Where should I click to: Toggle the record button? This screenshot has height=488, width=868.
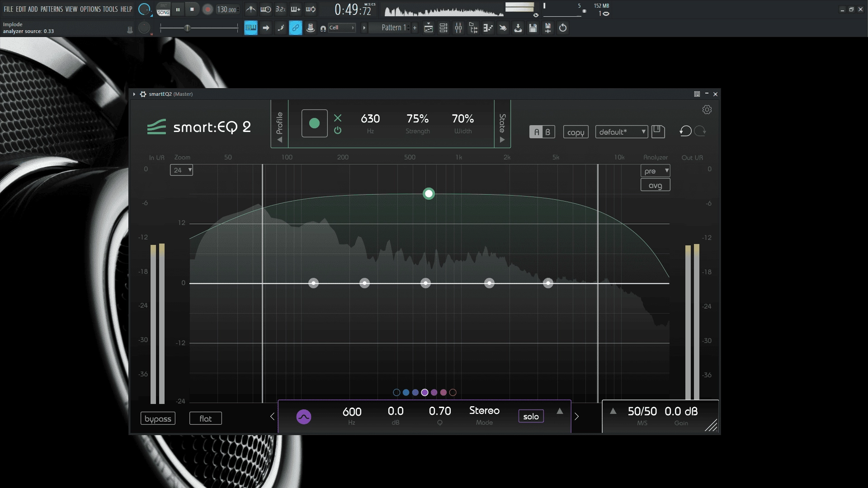coord(208,9)
